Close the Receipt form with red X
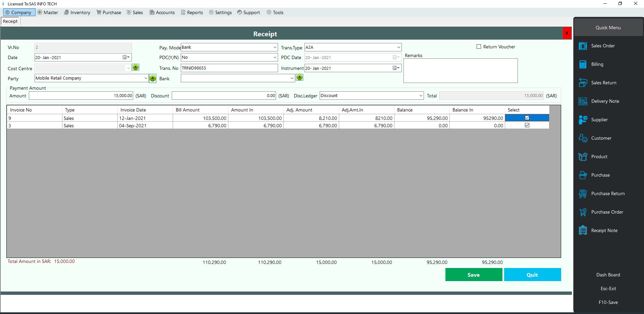 [x=567, y=33]
